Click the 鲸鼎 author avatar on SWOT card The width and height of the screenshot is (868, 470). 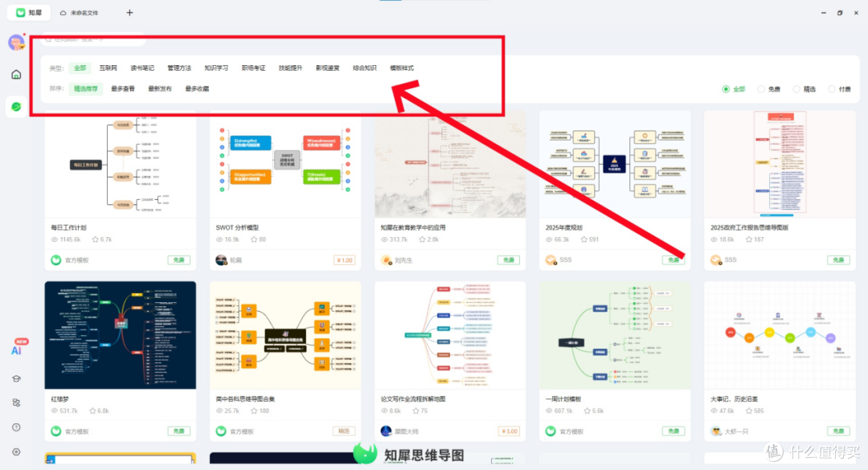click(221, 260)
